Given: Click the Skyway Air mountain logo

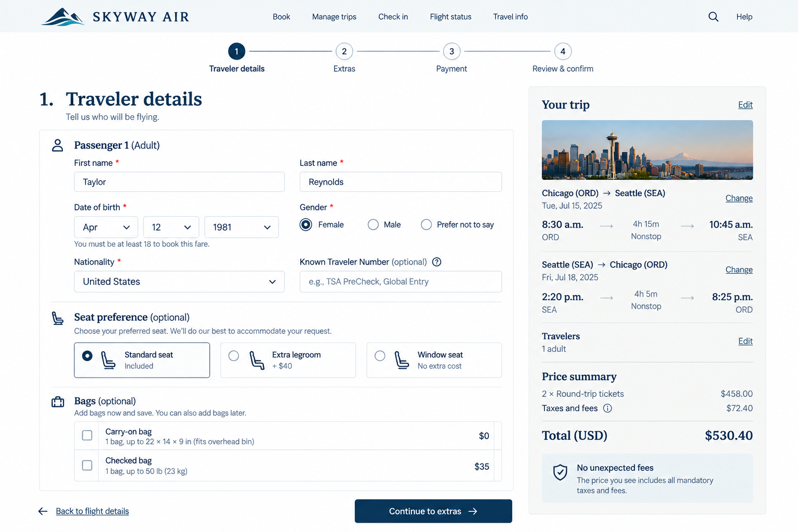Looking at the screenshot, I should tap(63, 17).
